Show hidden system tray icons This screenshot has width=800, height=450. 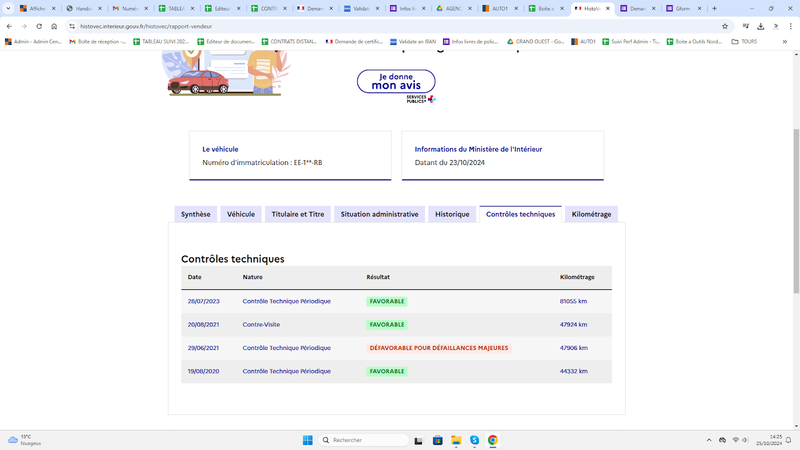coord(709,440)
